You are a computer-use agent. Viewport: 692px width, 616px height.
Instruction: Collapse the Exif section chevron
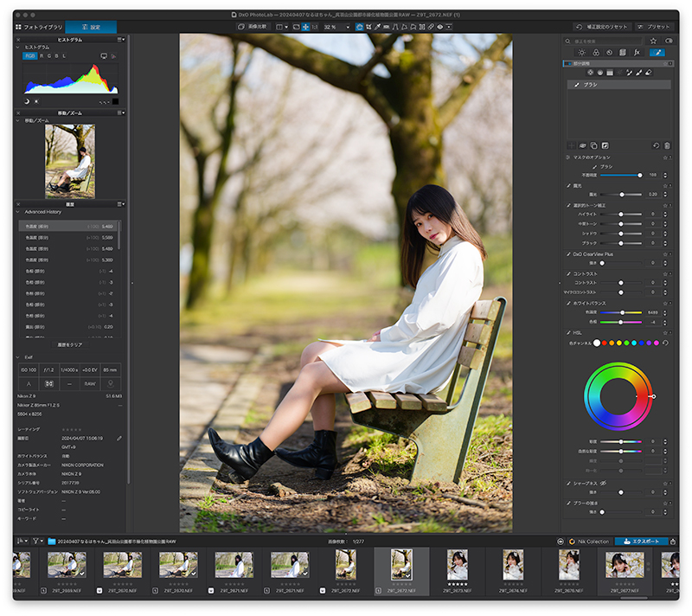tap(17, 357)
